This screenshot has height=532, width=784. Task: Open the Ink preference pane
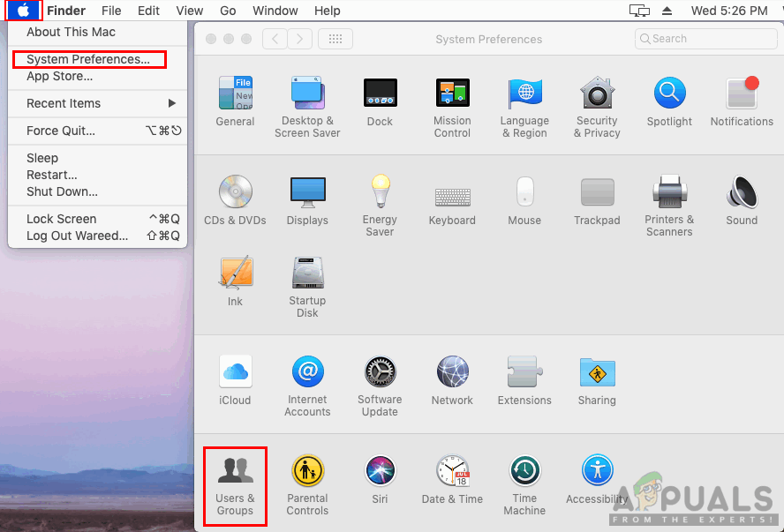[x=235, y=281]
